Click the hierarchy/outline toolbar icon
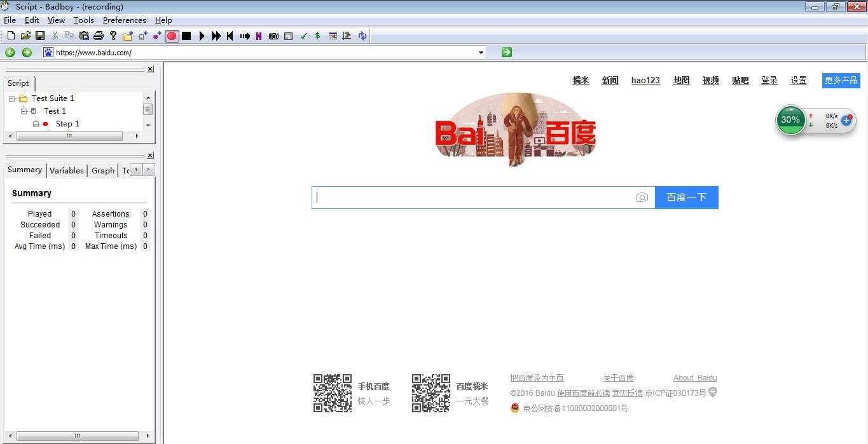 click(347, 36)
